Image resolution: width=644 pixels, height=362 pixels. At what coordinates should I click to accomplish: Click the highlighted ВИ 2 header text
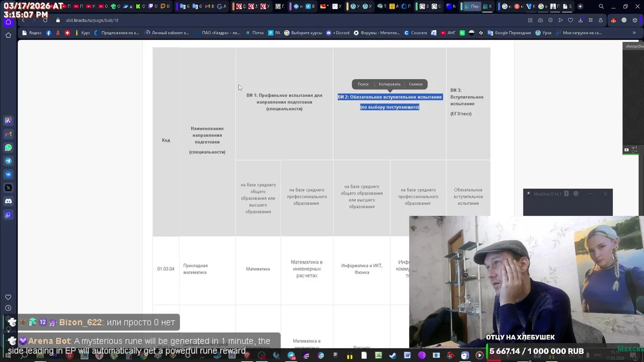389,102
